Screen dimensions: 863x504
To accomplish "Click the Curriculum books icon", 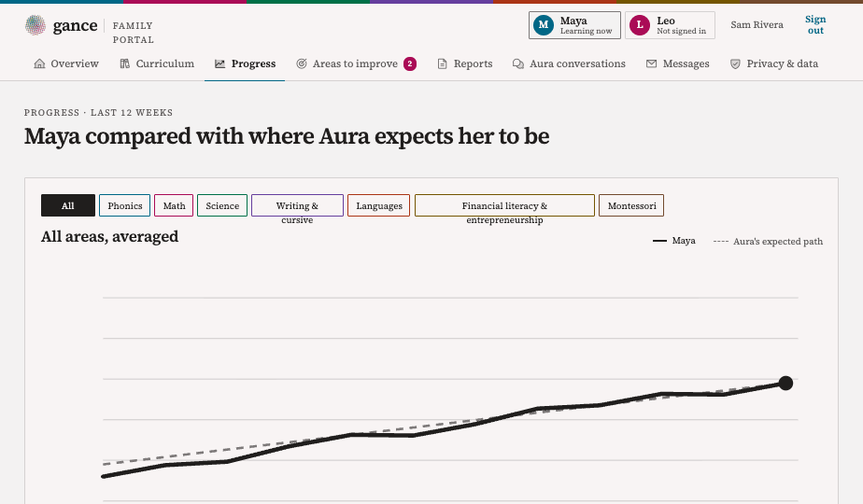I will (125, 63).
